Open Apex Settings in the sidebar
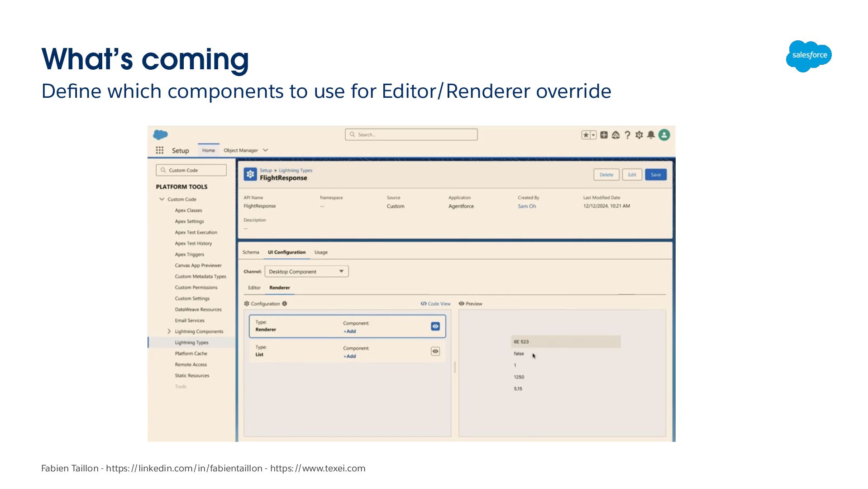This screenshot has width=868, height=489. tap(189, 221)
